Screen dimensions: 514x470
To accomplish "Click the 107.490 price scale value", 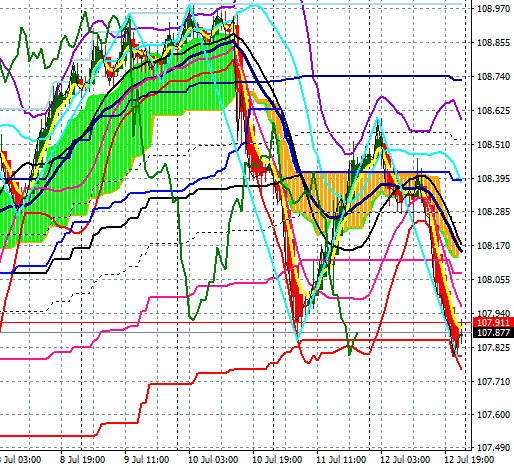I will (494, 447).
